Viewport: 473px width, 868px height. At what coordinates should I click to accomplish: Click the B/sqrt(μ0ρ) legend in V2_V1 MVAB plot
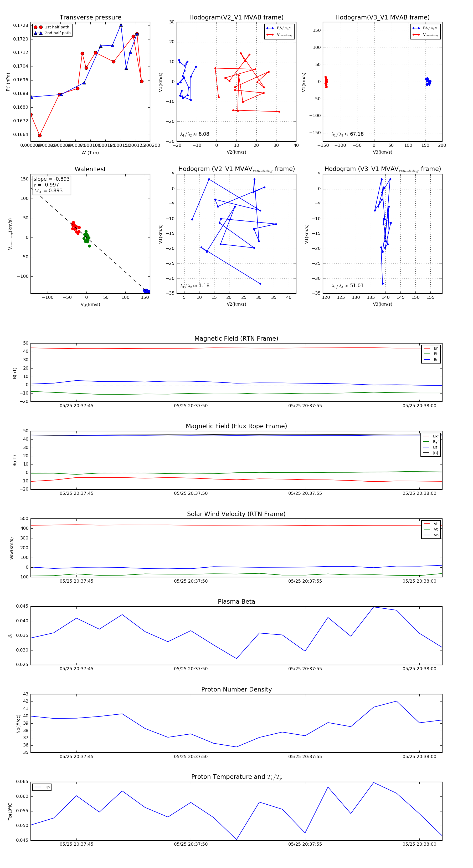(x=279, y=28)
